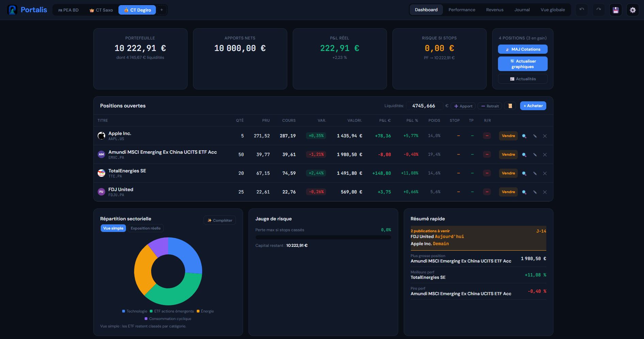
Task: Add a new portfolio tab with plus icon
Action: [x=162, y=10]
